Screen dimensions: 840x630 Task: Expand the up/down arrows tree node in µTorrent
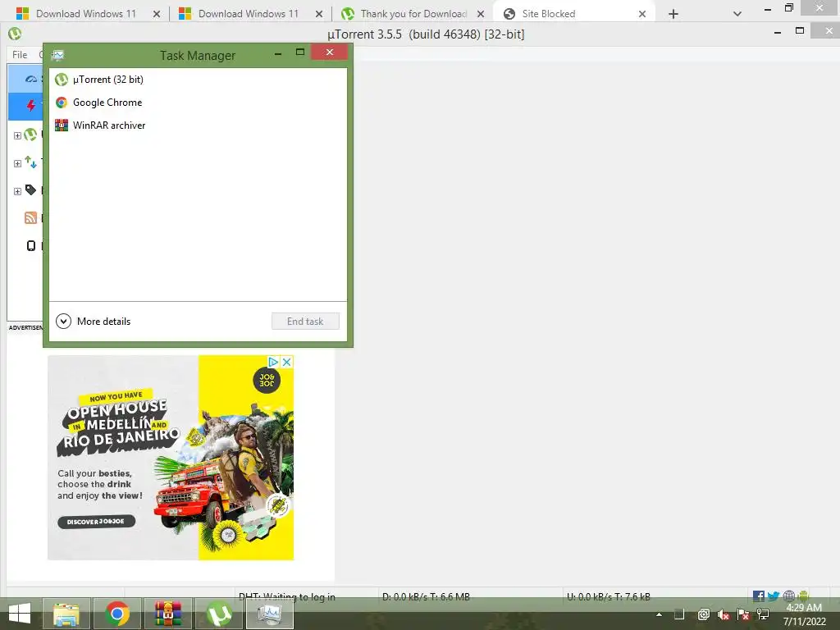point(17,163)
